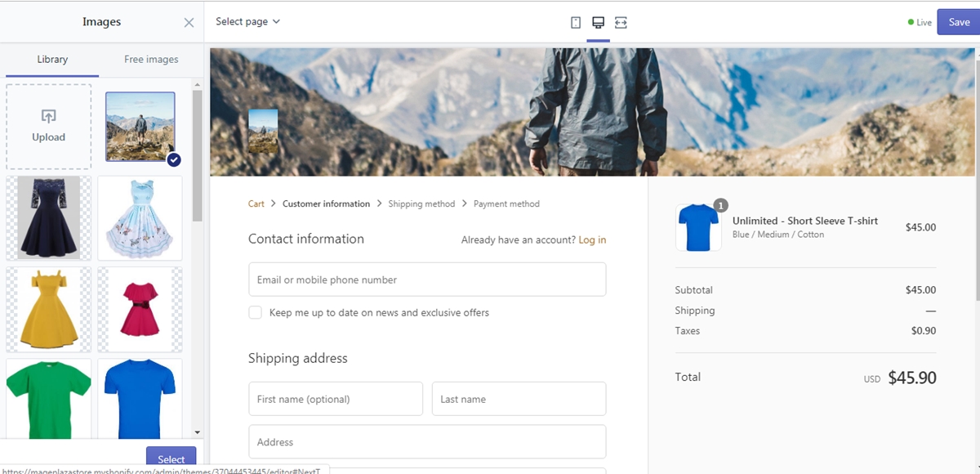Select the yellow dress thumbnail
This screenshot has height=474, width=980.
(x=48, y=309)
